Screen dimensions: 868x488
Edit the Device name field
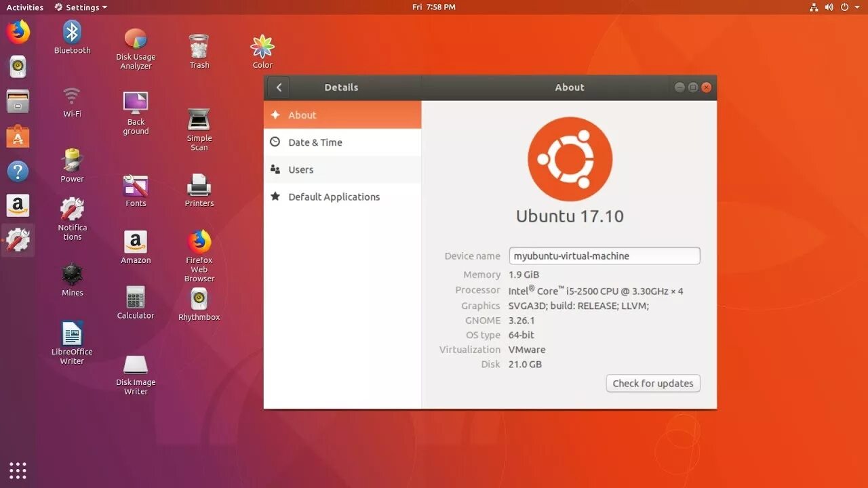(x=604, y=256)
